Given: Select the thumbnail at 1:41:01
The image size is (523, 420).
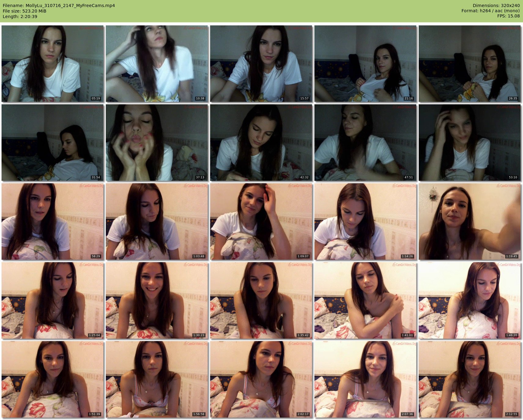Looking at the screenshot, I should (x=365, y=300).
